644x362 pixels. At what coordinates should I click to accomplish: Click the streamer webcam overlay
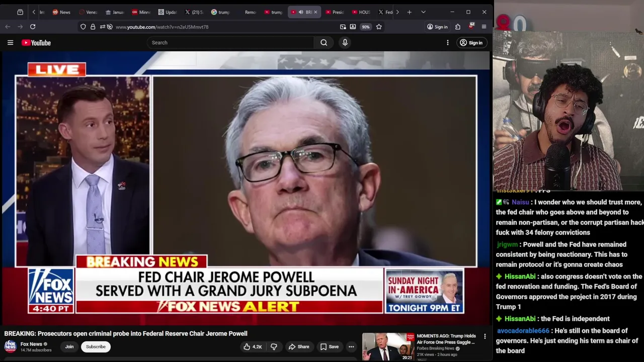pos(569,111)
